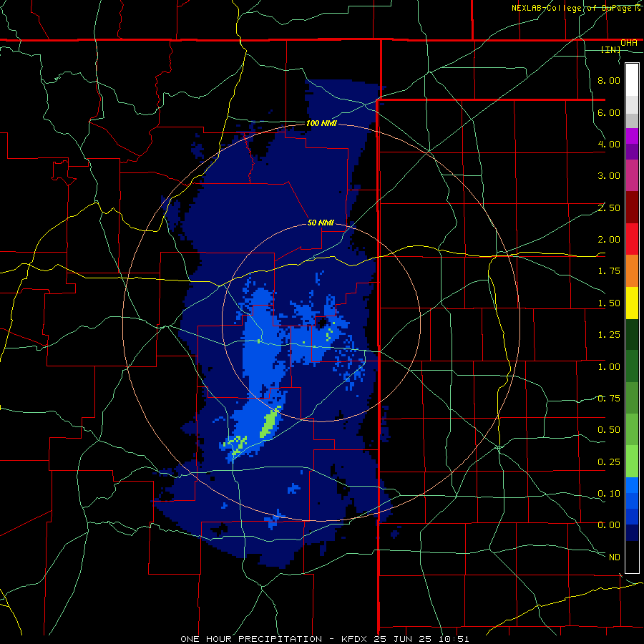Click the '3.00' scale label
The width and height of the screenshot is (644, 644).
coord(609,176)
